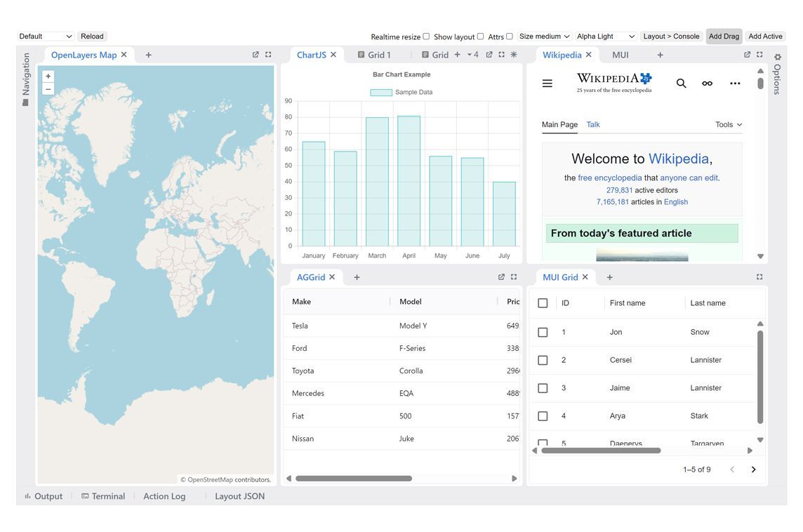Image resolution: width=803 pixels, height=532 pixels.
Task: Click the Add Drag button
Action: tap(724, 36)
